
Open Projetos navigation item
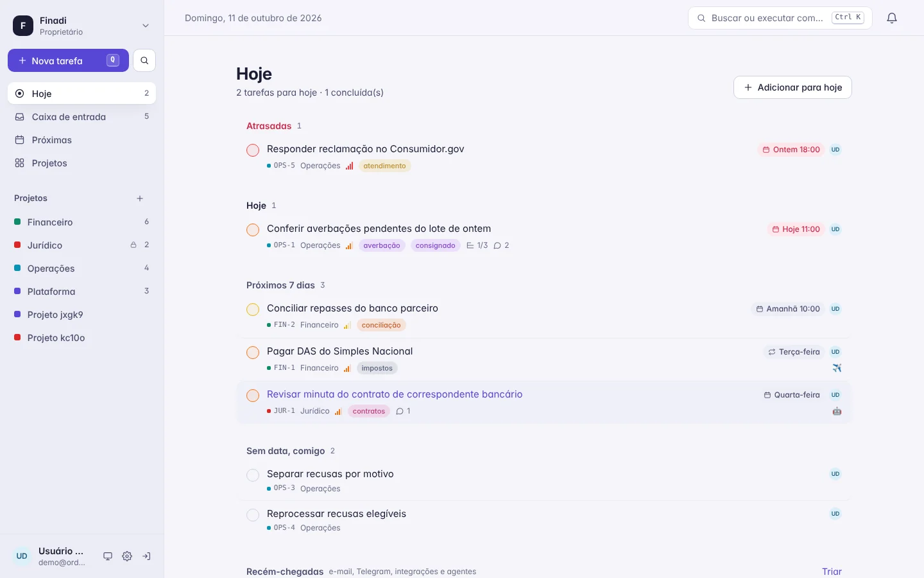pyautogui.click(x=81, y=163)
